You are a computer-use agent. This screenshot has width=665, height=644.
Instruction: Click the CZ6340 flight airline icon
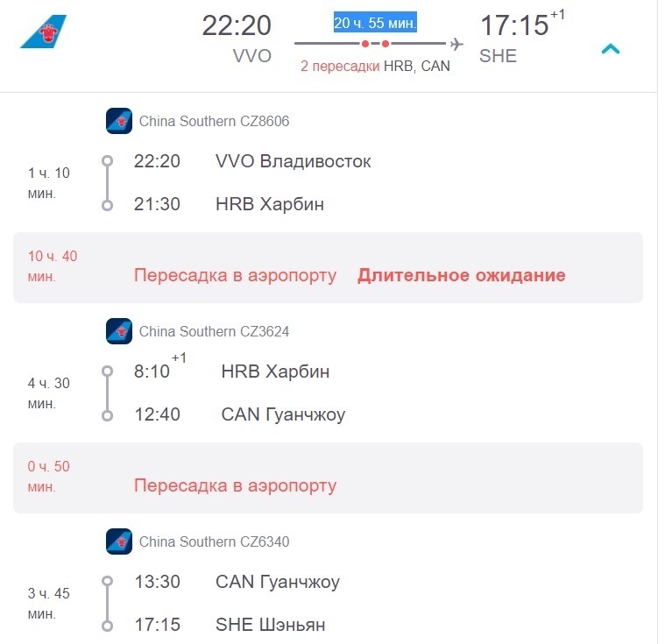point(119,541)
